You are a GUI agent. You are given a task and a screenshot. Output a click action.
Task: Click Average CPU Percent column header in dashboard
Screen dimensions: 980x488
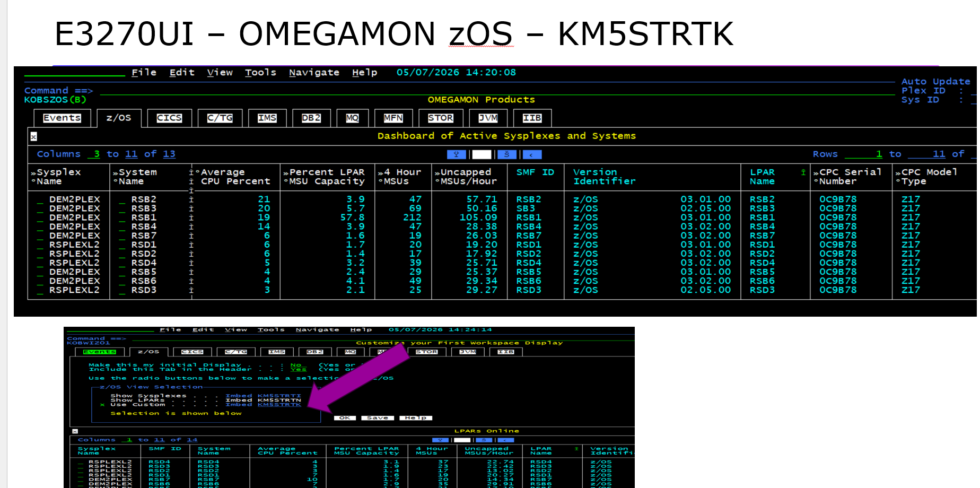[x=233, y=177]
